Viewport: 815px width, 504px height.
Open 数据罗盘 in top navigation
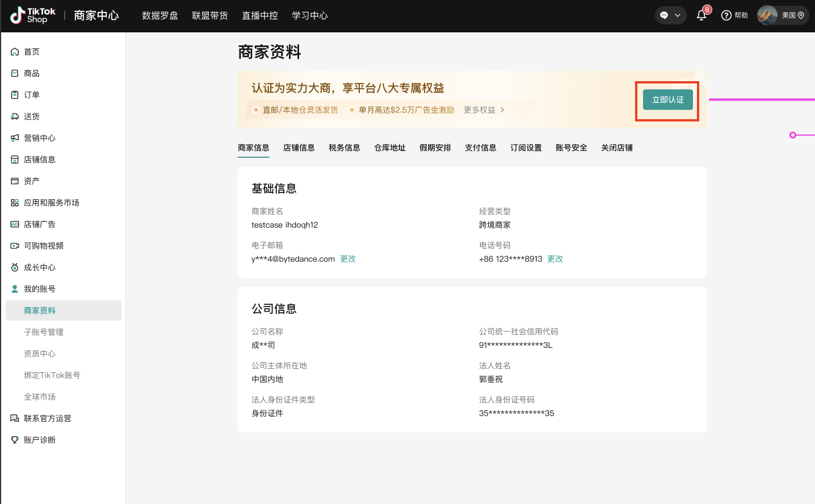point(160,15)
